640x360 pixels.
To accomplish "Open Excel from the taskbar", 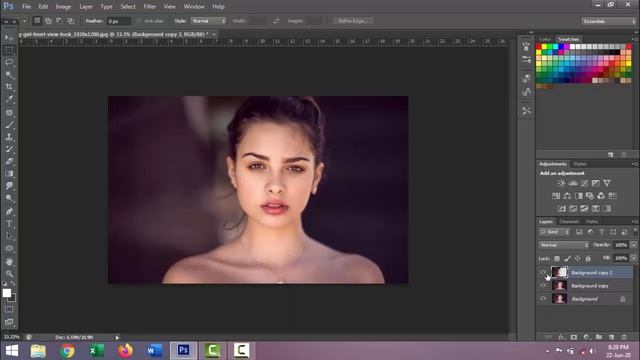I will tap(96, 351).
